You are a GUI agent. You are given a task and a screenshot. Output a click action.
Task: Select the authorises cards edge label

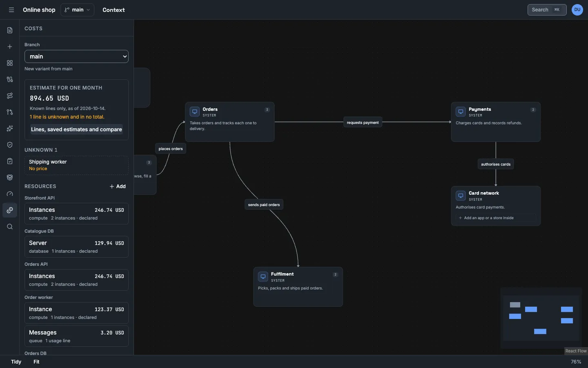coord(496,164)
